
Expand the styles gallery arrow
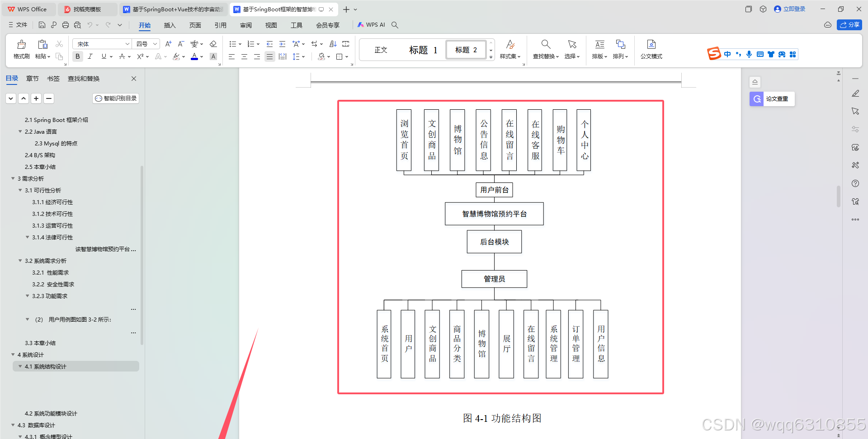(x=491, y=57)
